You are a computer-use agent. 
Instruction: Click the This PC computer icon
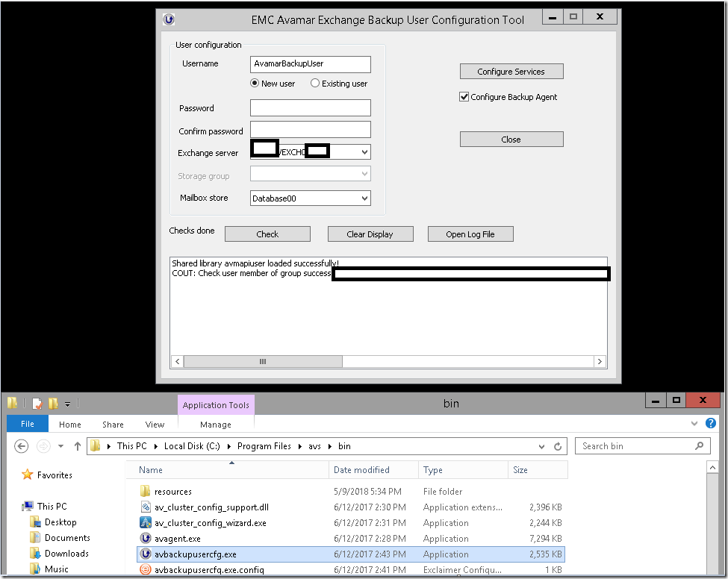[x=28, y=506]
